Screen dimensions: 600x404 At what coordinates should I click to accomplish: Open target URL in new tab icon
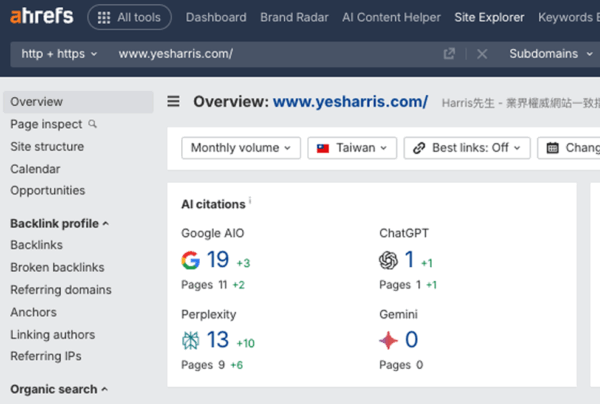[449, 54]
